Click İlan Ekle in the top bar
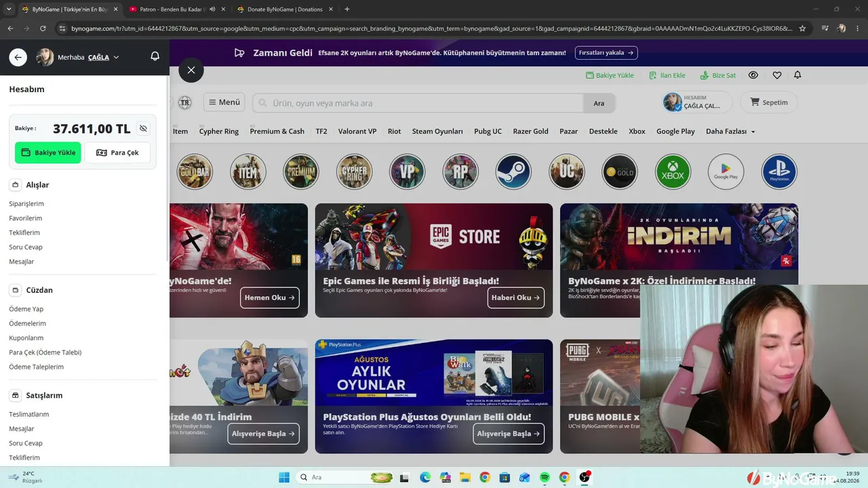 667,75
